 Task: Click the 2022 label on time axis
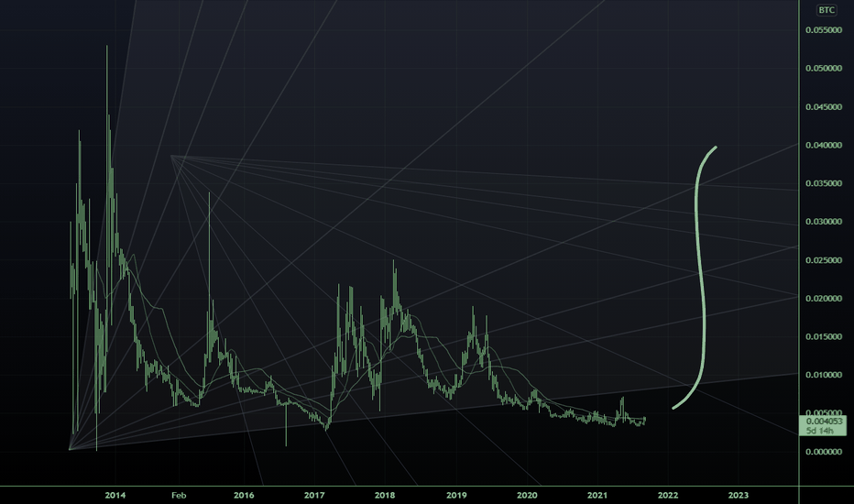(668, 495)
